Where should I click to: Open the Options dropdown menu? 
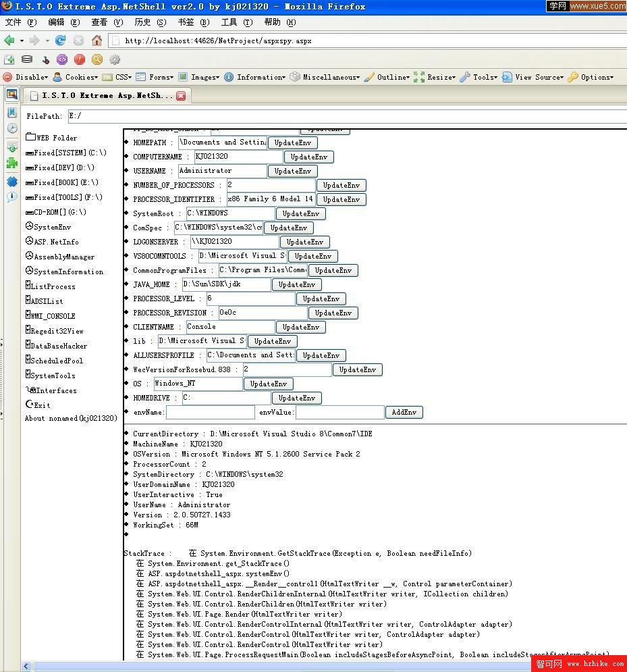click(591, 77)
